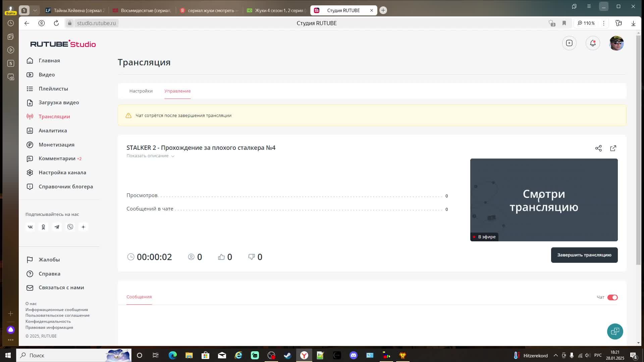Click the Dzen star social icon
This screenshot has height=362, width=644.
tap(83, 227)
